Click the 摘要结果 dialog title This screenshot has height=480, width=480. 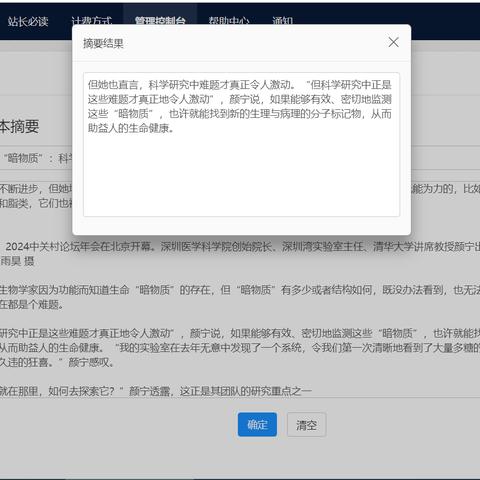point(103,43)
